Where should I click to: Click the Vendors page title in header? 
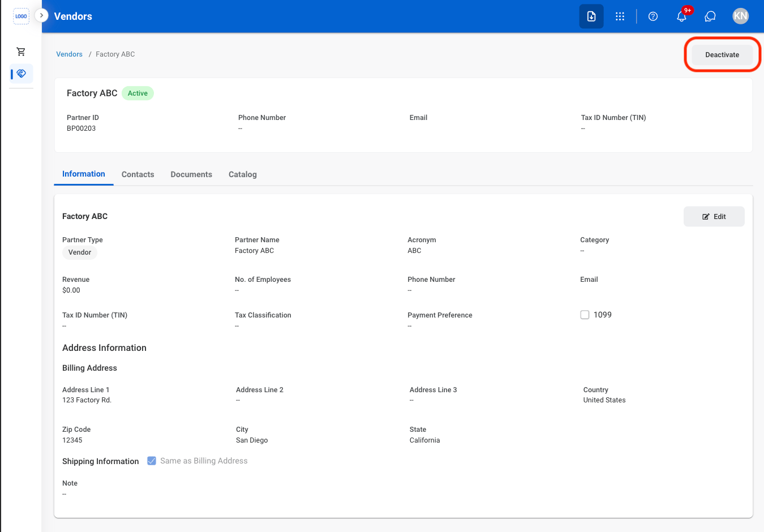click(x=73, y=16)
